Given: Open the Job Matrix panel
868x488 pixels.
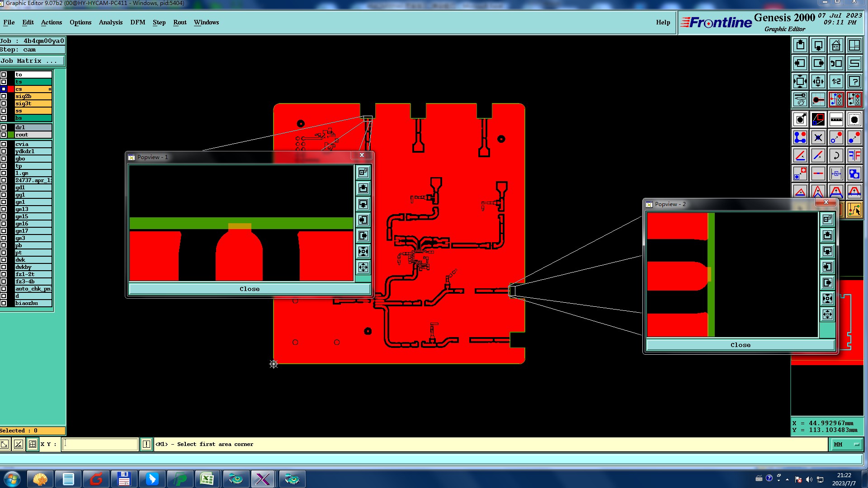Looking at the screenshot, I should (x=32, y=61).
